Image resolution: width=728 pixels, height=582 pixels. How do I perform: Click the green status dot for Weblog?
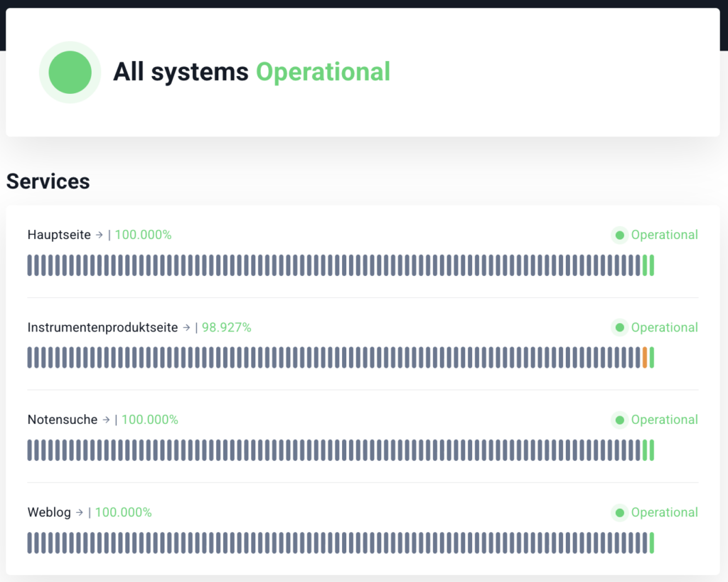coord(619,512)
